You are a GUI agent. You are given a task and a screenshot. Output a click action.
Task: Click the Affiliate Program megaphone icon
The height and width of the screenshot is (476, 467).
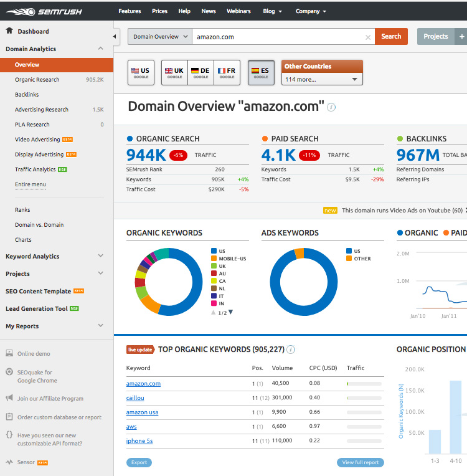click(x=9, y=398)
